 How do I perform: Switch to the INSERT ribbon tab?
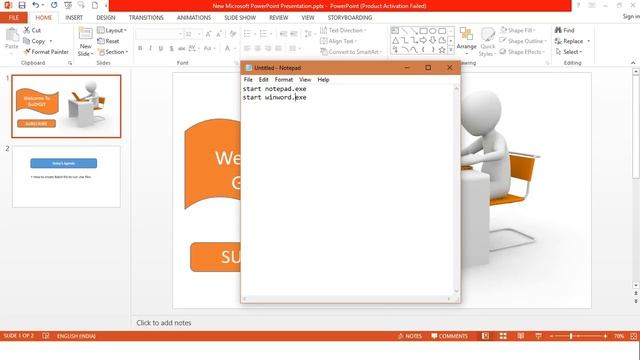[x=74, y=18]
